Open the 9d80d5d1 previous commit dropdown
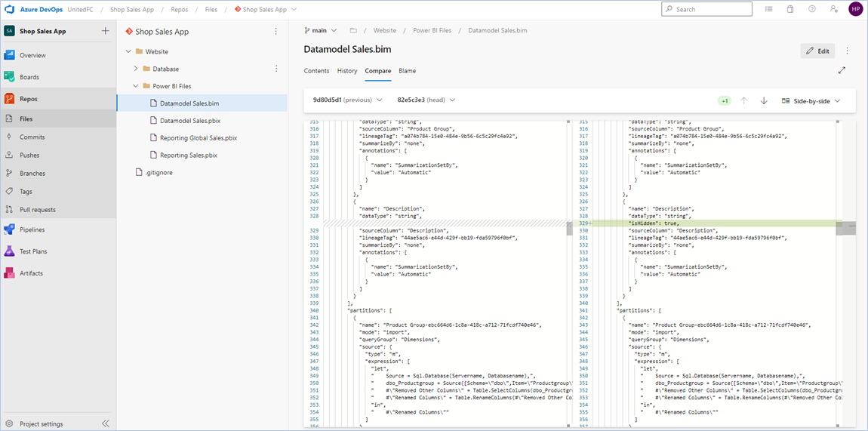868x431 pixels. coord(348,100)
